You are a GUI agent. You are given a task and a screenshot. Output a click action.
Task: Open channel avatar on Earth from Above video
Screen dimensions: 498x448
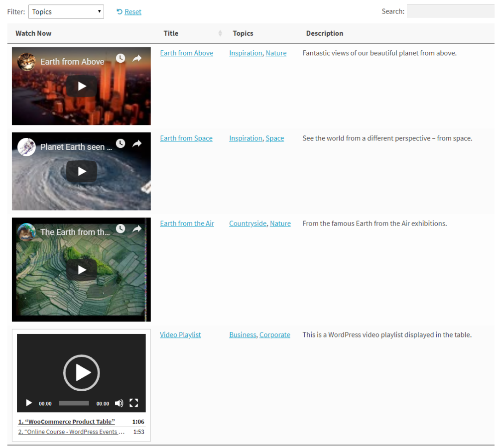click(26, 62)
